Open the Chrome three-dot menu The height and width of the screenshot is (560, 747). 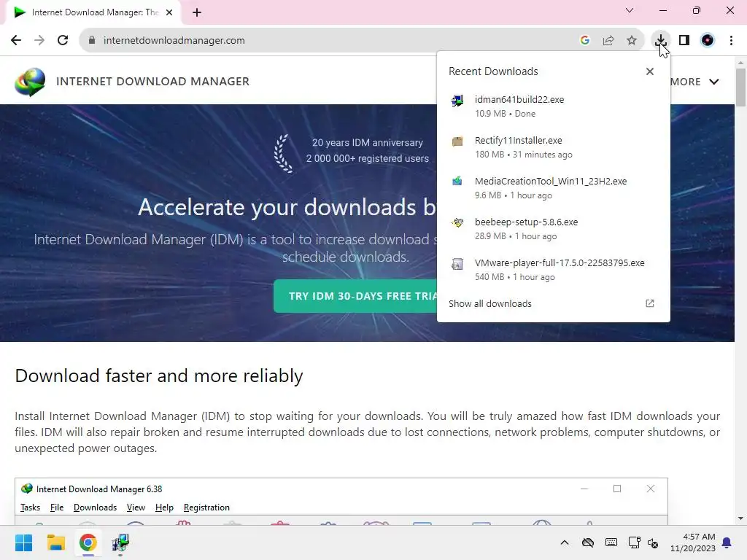pos(731,41)
